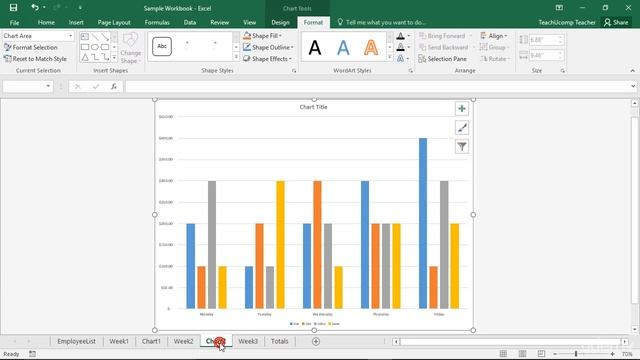The width and height of the screenshot is (640, 360).
Task: Click the zoom slider handle
Action: [576, 354]
